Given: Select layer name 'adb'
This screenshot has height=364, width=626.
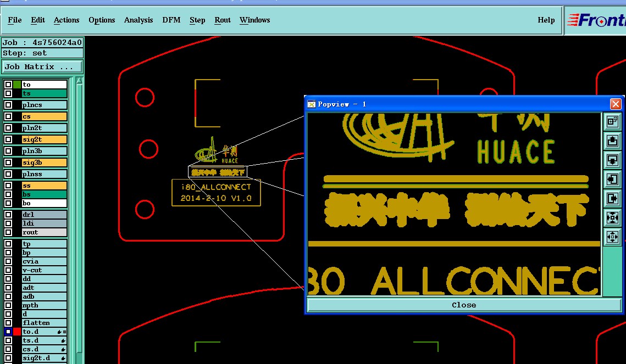Looking at the screenshot, I should coord(45,296).
